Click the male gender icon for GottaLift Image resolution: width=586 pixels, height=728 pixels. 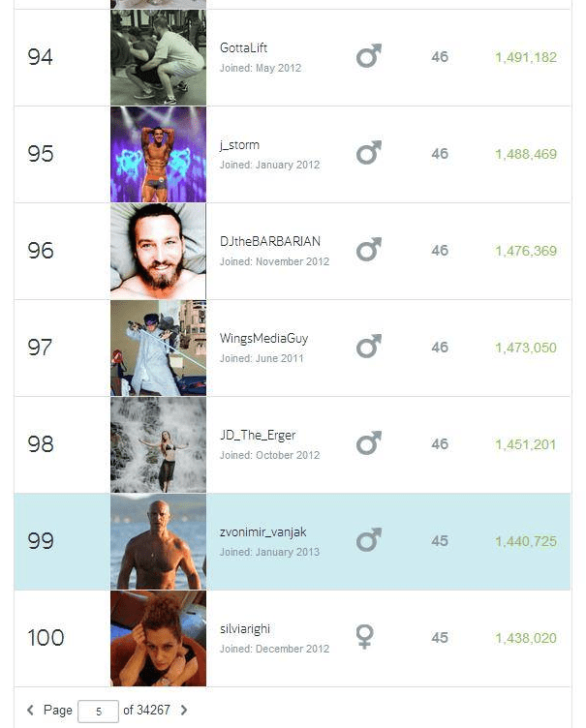click(368, 57)
